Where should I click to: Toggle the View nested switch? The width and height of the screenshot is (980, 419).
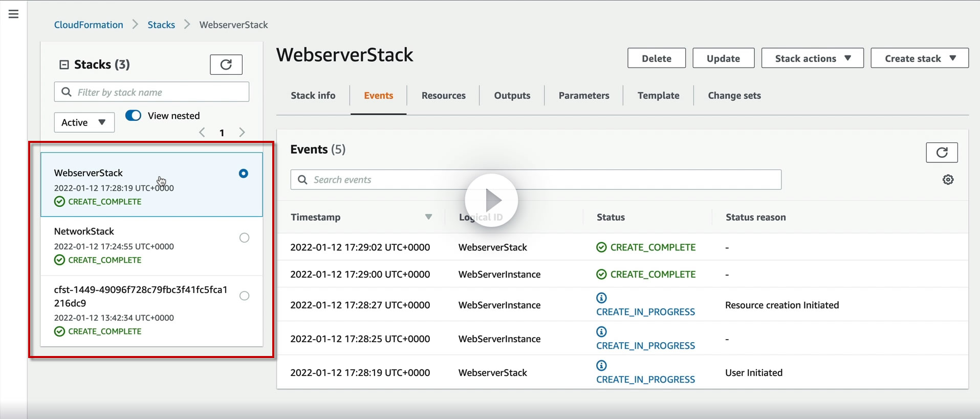click(133, 116)
